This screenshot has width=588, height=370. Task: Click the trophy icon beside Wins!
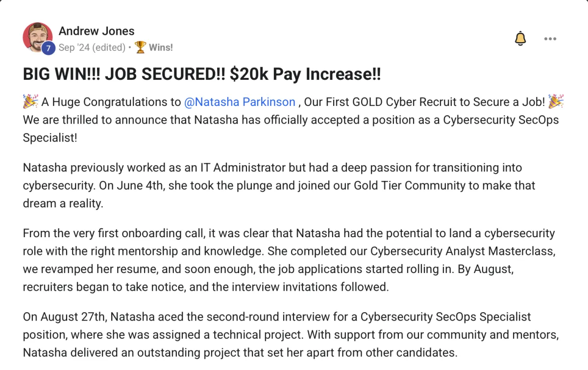pyautogui.click(x=140, y=48)
